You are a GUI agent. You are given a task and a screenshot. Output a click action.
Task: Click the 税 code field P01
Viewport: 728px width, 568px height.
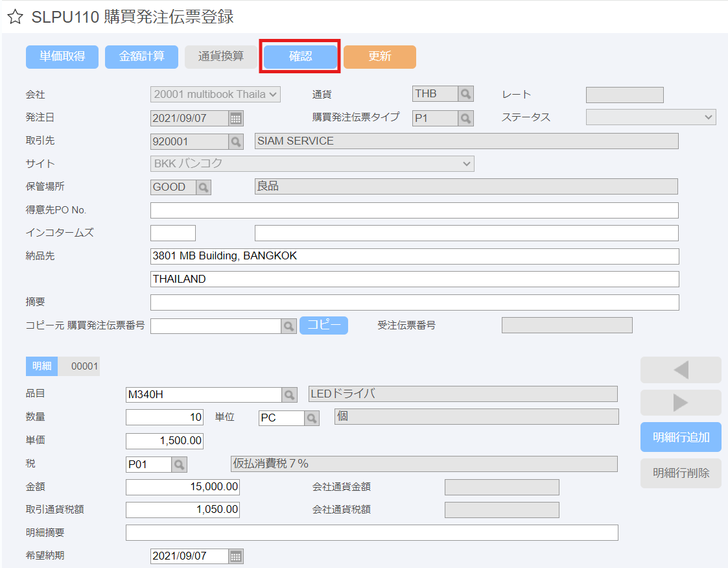click(x=148, y=464)
